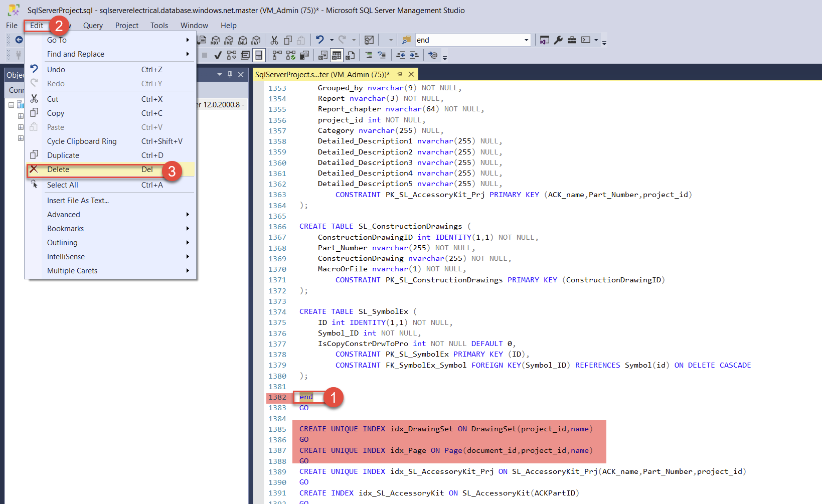Open the Toolbox briefcase icon
Screen dimensions: 822x504
click(572, 40)
